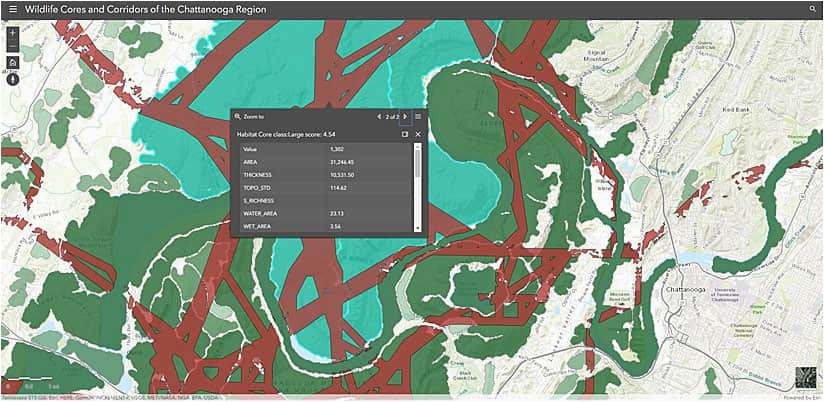Select the AREA row in the popup table
The height and width of the screenshot is (402, 824).
click(x=326, y=162)
